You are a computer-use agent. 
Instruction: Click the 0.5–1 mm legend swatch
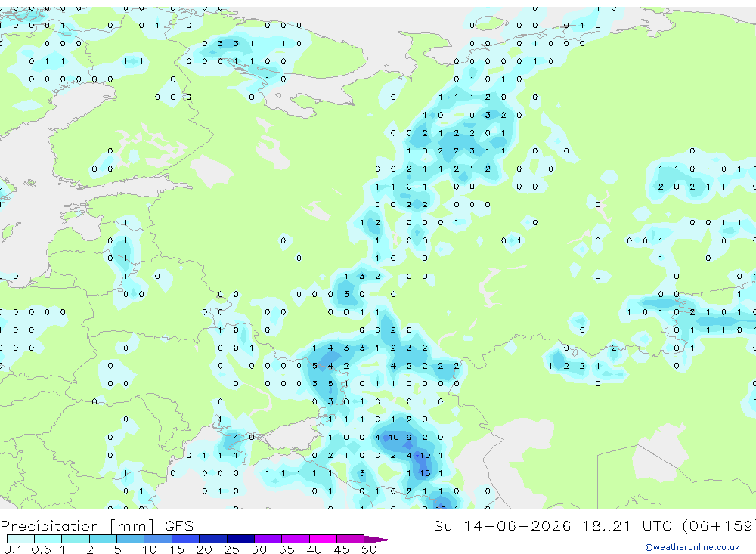(x=48, y=539)
